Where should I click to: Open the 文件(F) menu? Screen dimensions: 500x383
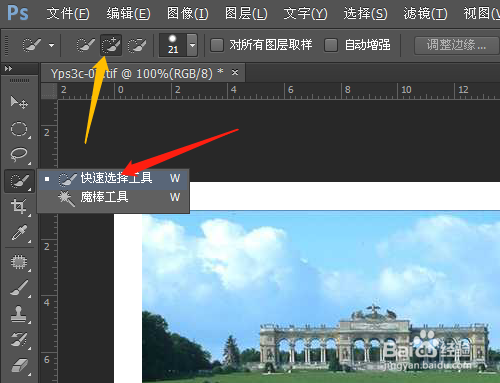point(68,14)
